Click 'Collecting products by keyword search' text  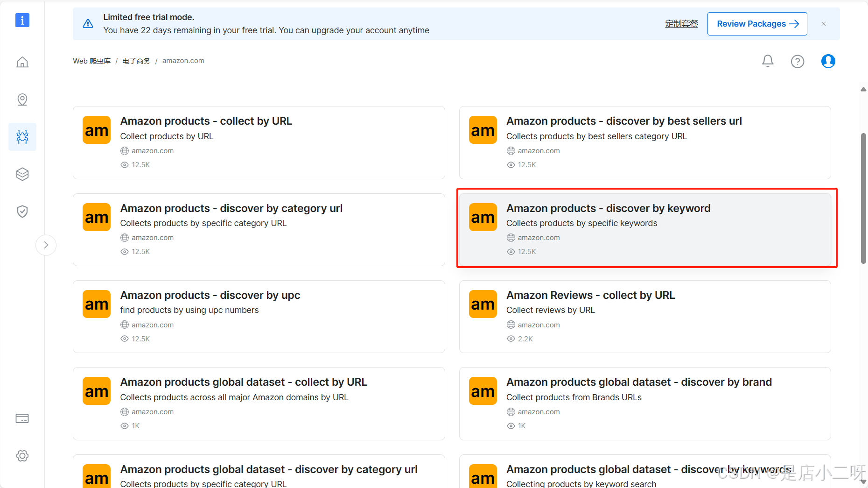(x=581, y=484)
